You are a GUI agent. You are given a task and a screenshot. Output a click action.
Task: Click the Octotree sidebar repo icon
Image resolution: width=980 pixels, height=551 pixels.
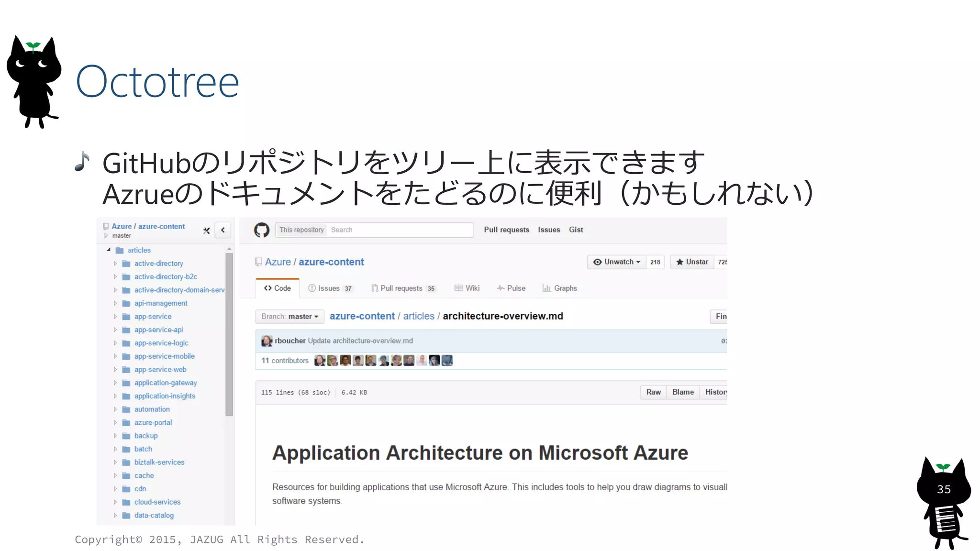106,227
